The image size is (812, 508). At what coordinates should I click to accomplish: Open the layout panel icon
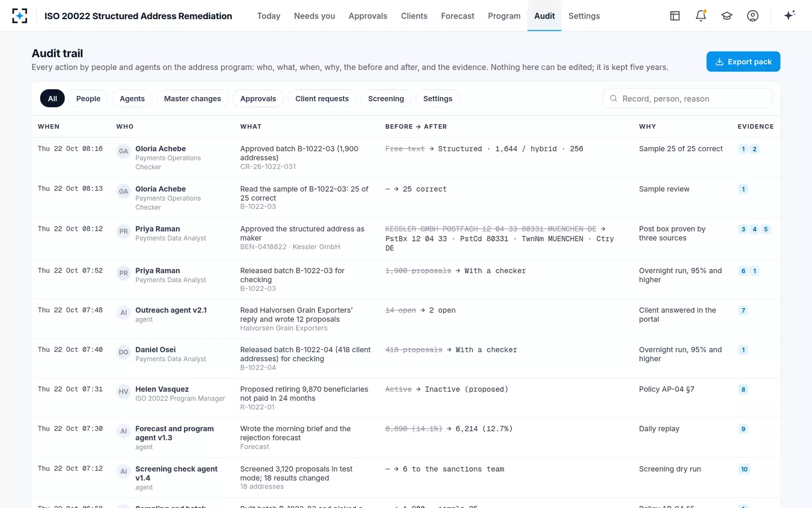click(x=675, y=16)
